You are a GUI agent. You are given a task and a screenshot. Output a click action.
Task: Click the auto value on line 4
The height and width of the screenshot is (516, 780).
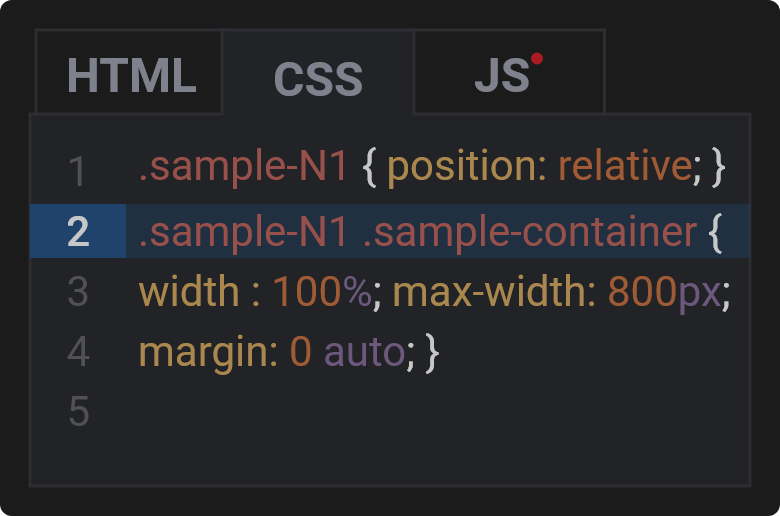tap(365, 352)
